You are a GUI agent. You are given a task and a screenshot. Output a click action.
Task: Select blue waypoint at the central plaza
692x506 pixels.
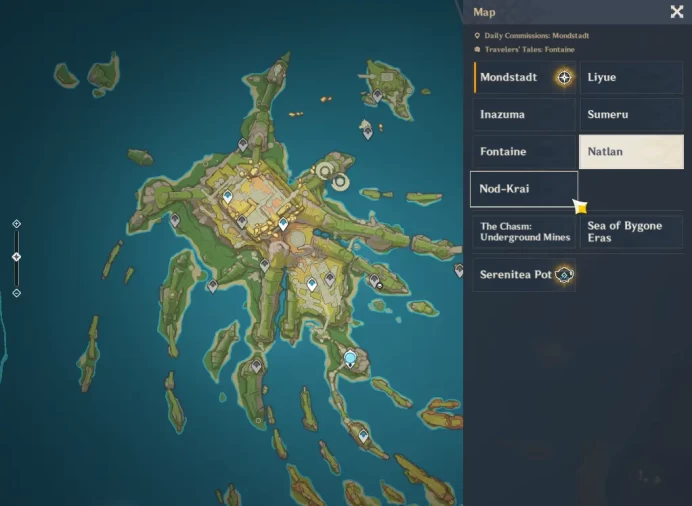283,224
